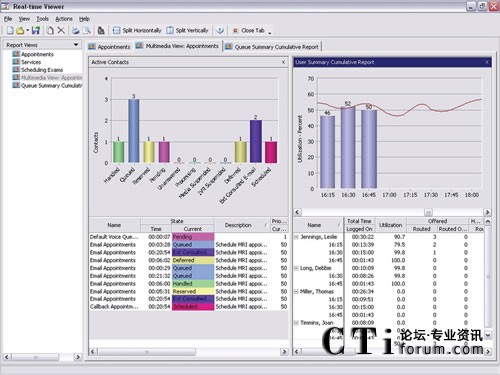Click the New document toolbar icon
The image size is (500, 375).
(10, 31)
